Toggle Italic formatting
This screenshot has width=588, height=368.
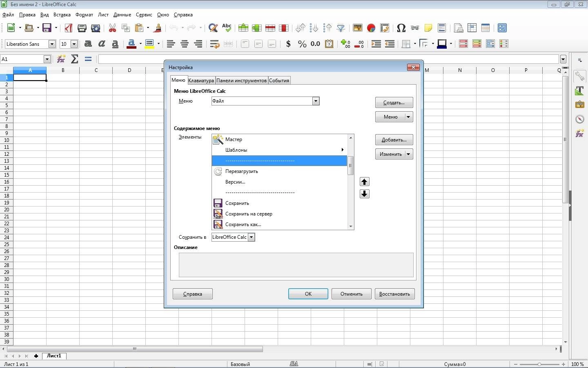102,44
